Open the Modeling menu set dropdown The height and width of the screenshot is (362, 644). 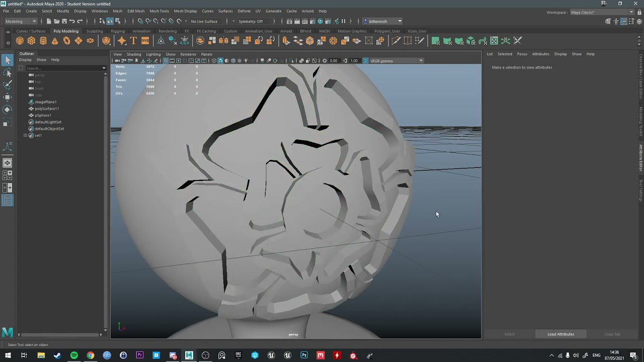click(x=21, y=21)
